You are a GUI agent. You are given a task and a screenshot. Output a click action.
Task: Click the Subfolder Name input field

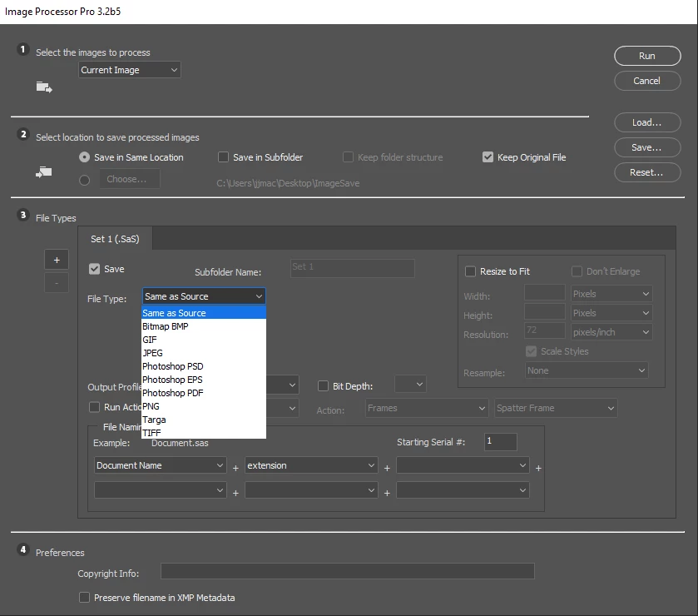(x=352, y=268)
